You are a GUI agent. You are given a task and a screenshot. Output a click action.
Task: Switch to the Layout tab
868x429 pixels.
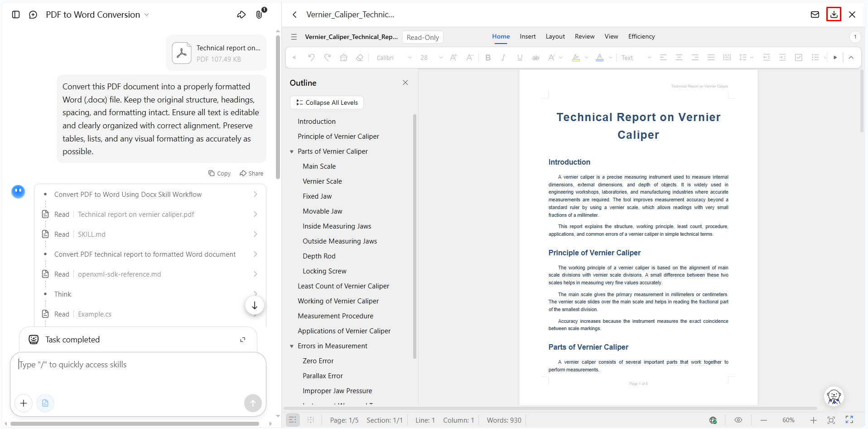pos(555,37)
